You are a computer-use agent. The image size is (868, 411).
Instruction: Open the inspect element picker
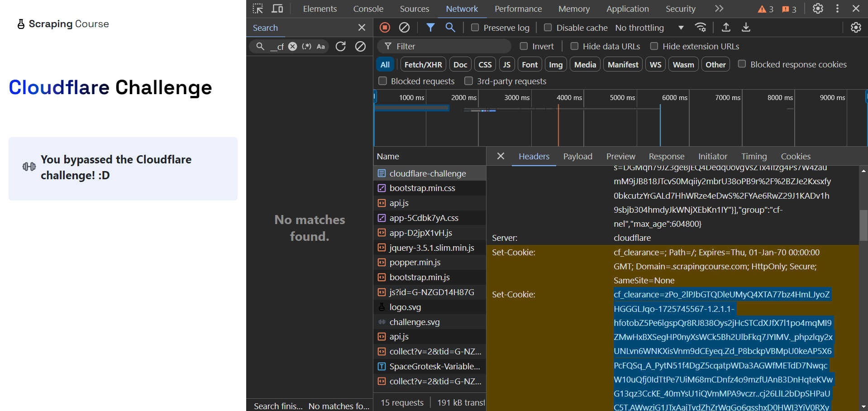(258, 9)
